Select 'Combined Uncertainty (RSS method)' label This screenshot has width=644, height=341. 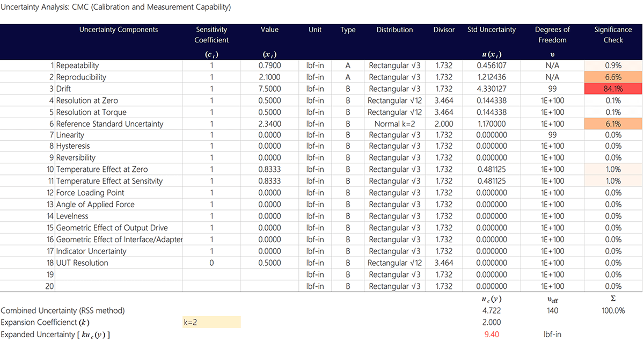click(63, 310)
